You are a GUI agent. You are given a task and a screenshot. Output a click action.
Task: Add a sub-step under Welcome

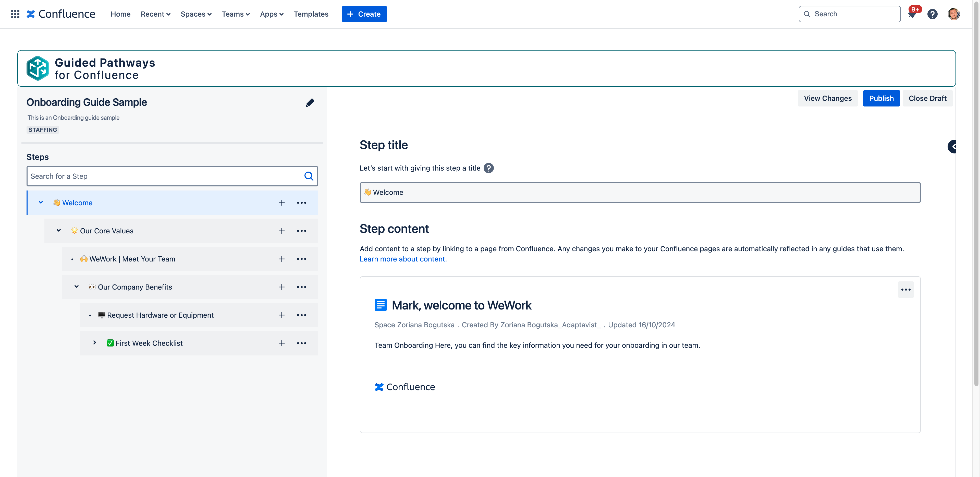[281, 203]
